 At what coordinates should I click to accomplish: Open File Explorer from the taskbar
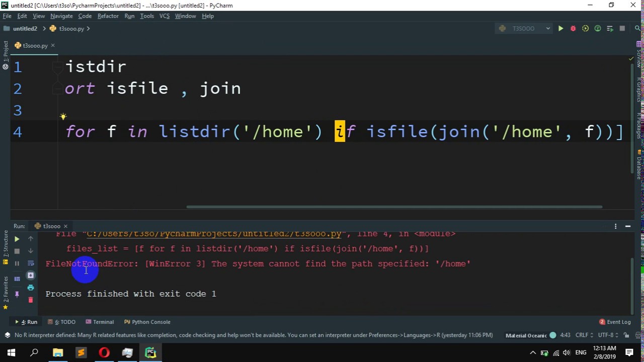(58, 353)
